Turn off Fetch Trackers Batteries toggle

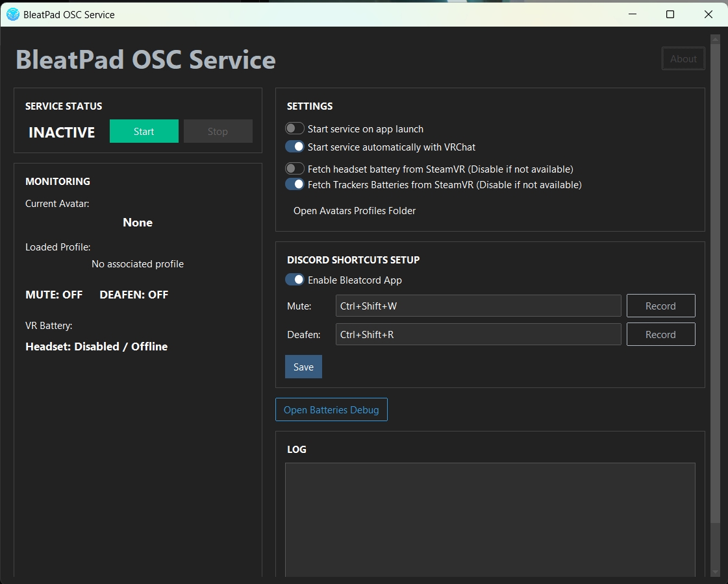(295, 184)
